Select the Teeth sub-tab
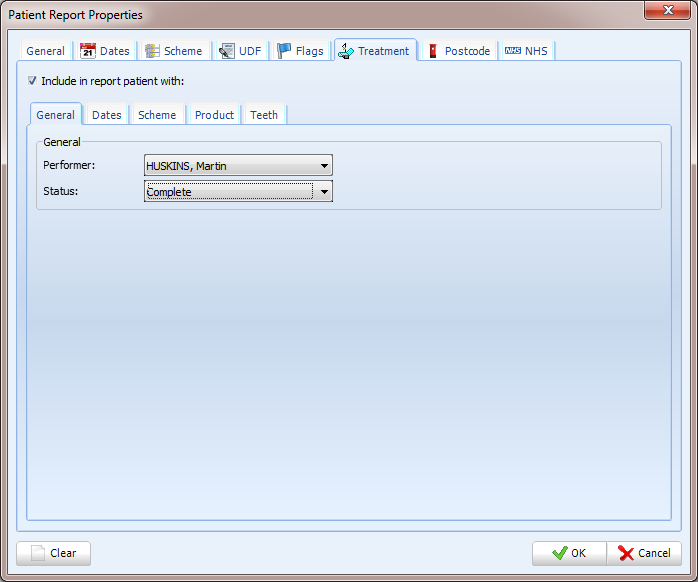Viewport: 698px width, 582px height. click(264, 115)
